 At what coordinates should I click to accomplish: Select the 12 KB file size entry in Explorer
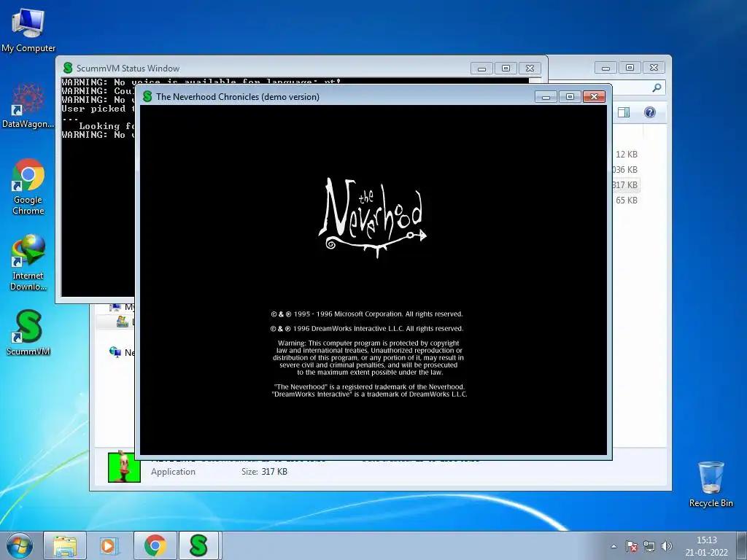pos(626,155)
